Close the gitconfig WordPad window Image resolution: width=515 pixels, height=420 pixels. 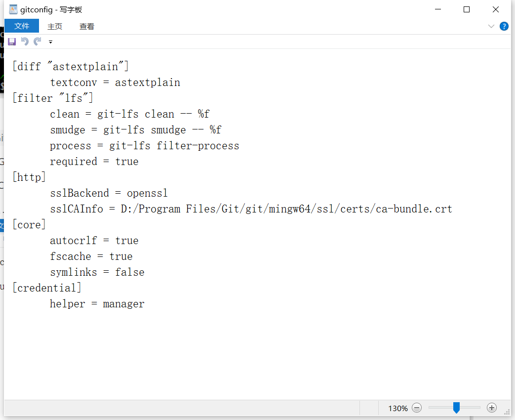tap(496, 9)
